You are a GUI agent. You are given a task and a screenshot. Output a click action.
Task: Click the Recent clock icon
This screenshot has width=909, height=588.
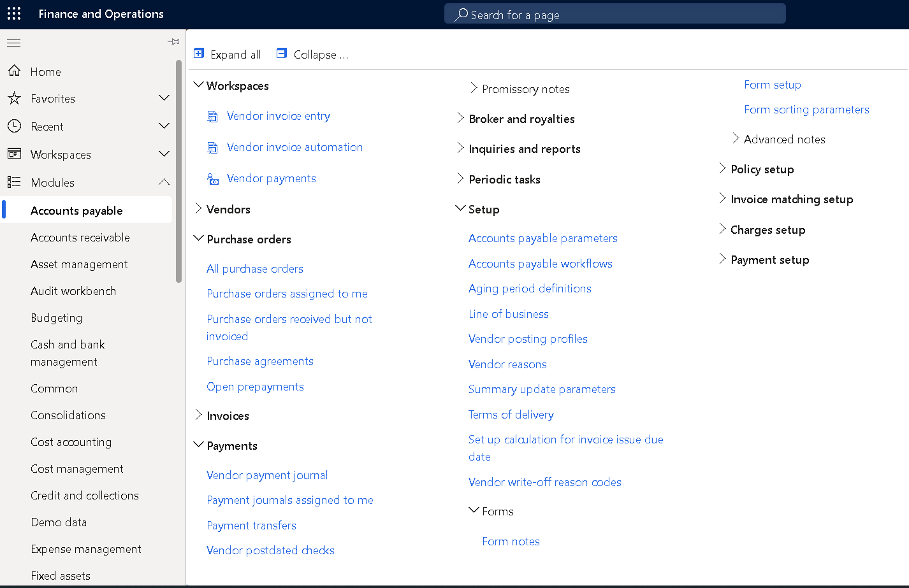pyautogui.click(x=14, y=126)
